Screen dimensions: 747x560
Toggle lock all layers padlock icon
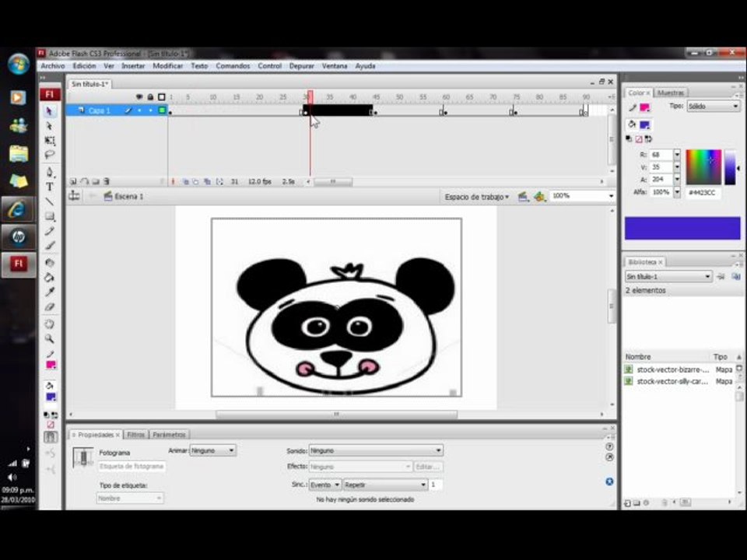pyautogui.click(x=150, y=97)
